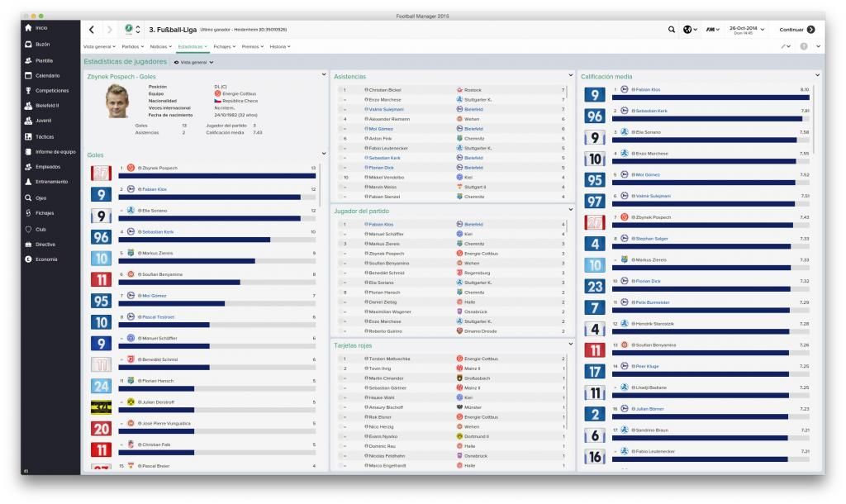Click Moi Gómez goals bar
Screen dimensions: 846x504
tap(217, 304)
